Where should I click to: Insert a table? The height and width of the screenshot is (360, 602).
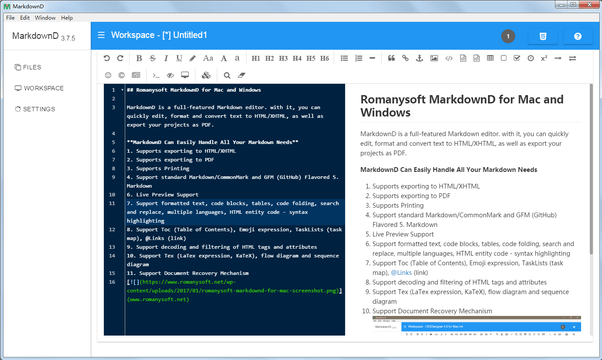(x=490, y=58)
